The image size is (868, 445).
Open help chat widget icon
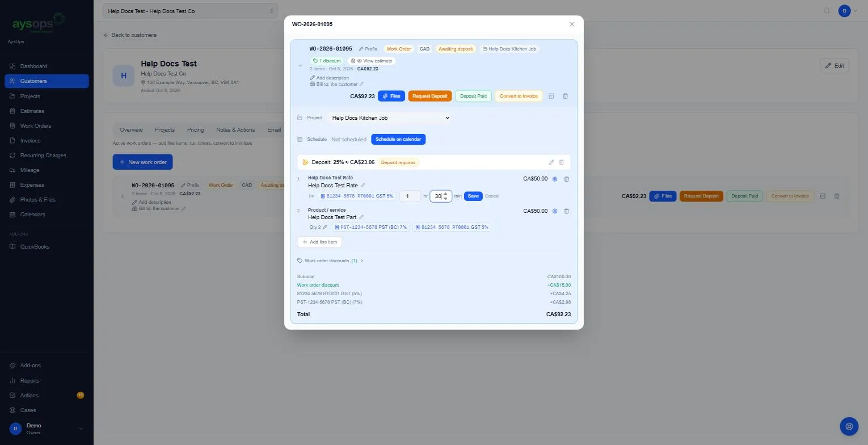tap(849, 426)
